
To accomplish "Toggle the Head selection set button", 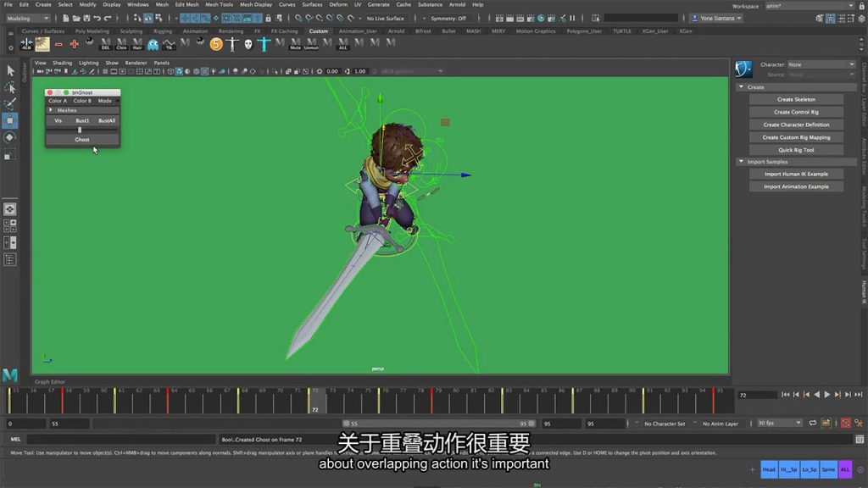I will (768, 469).
